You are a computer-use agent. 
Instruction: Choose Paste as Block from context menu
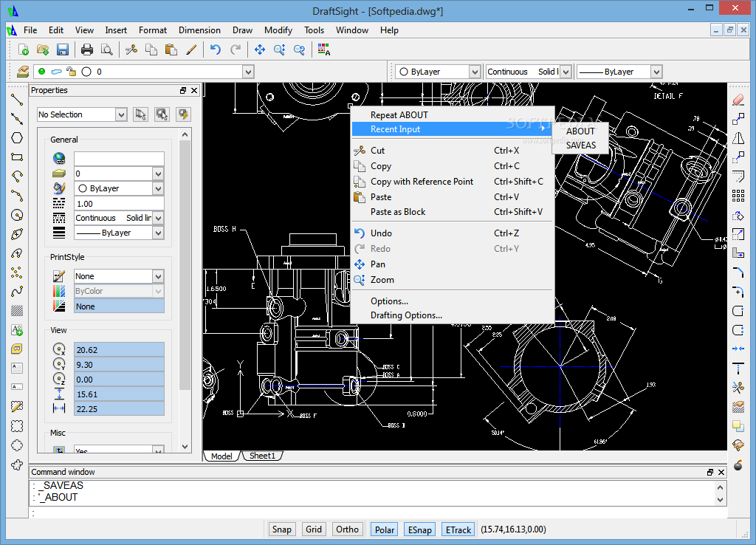coord(398,212)
